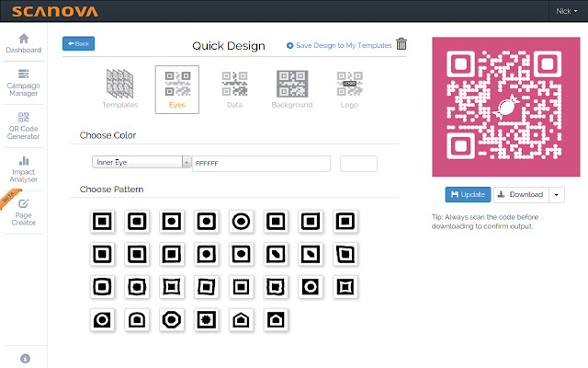588x368 pixels.
Task: Select the Eyes tab
Action: click(x=177, y=89)
